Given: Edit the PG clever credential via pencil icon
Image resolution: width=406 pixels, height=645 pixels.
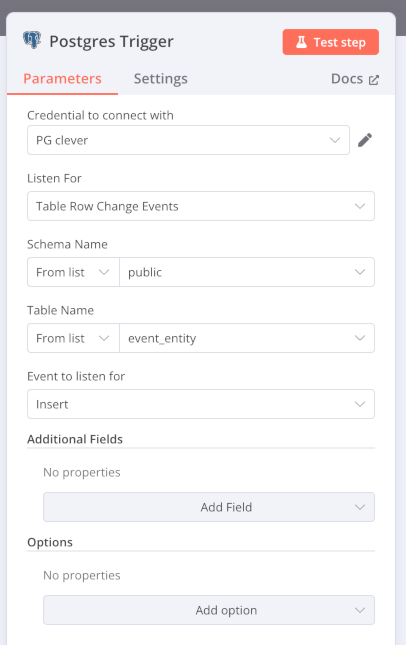Looking at the screenshot, I should (x=365, y=140).
